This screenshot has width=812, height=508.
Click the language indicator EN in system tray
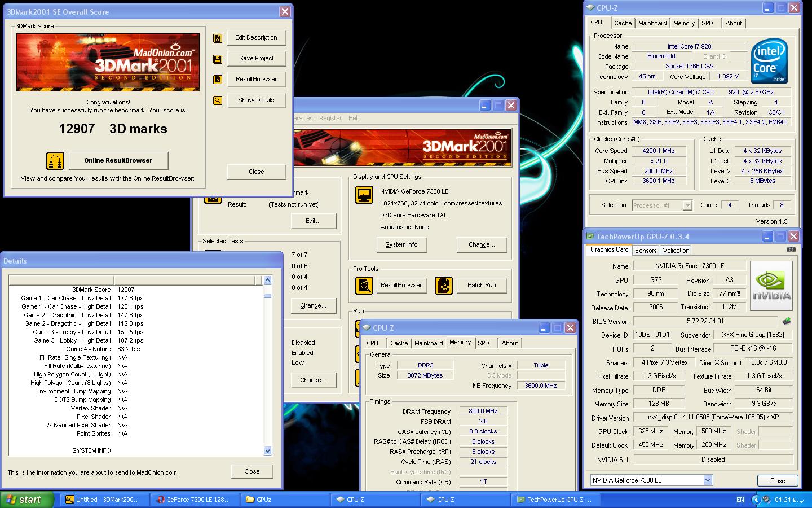pyautogui.click(x=740, y=500)
